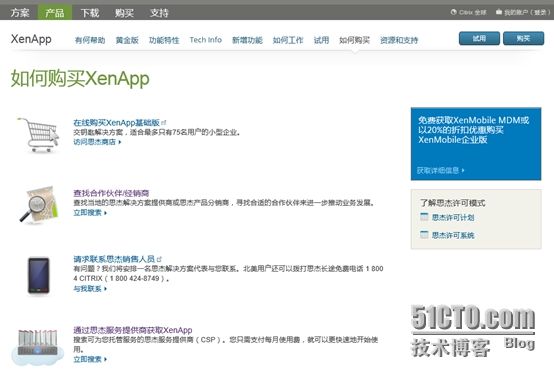The image size is (554, 376).
Task: Switch to the 资源和支持 tab
Action: 399,40
